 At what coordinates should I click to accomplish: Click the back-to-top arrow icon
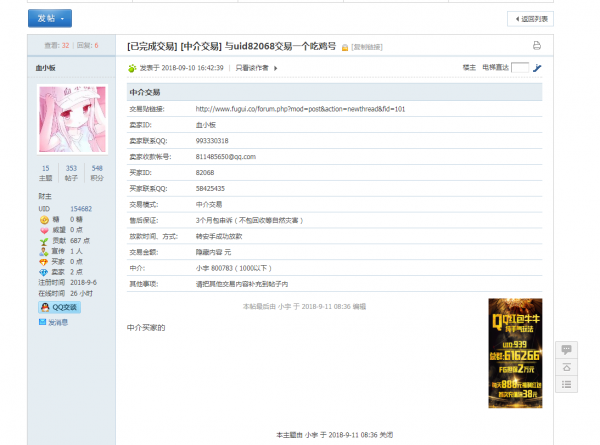point(566,367)
